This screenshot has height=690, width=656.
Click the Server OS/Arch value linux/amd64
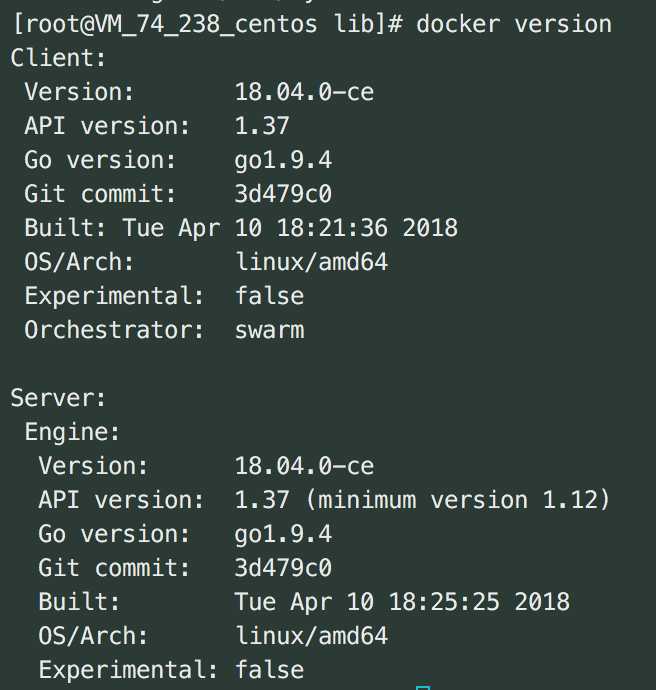[311, 636]
